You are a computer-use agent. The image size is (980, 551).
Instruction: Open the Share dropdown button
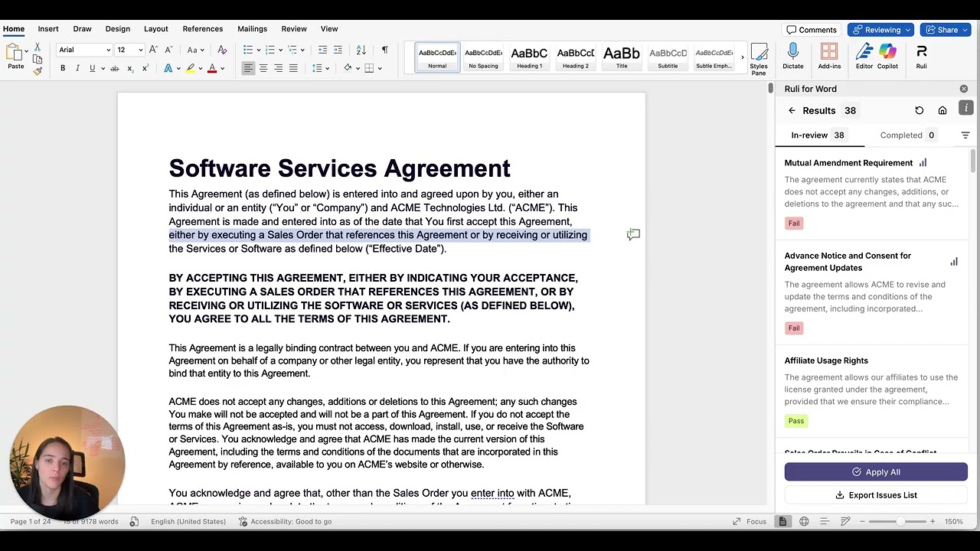pos(945,30)
